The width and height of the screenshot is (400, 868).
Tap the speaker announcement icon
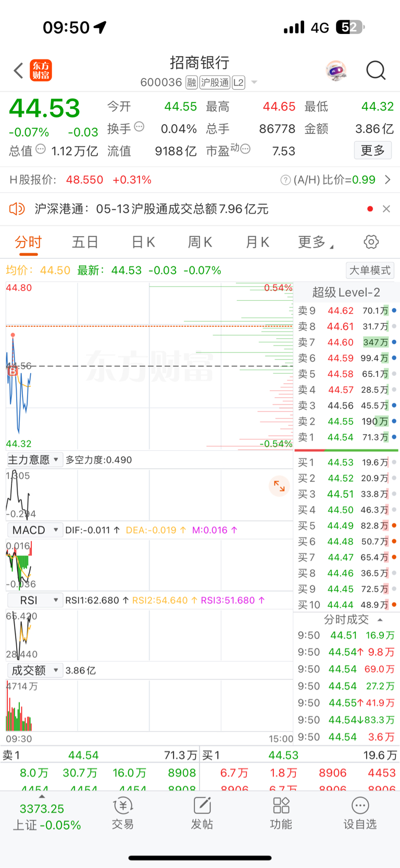point(17,209)
